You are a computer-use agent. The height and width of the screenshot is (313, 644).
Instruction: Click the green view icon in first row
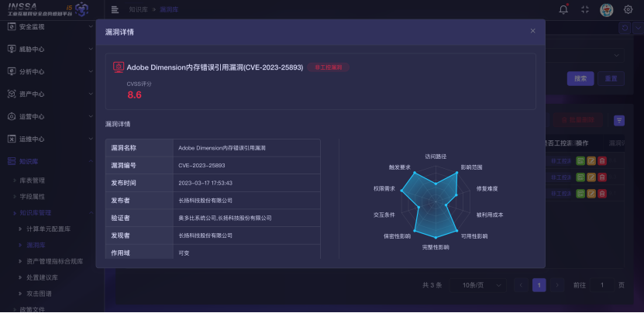point(580,160)
